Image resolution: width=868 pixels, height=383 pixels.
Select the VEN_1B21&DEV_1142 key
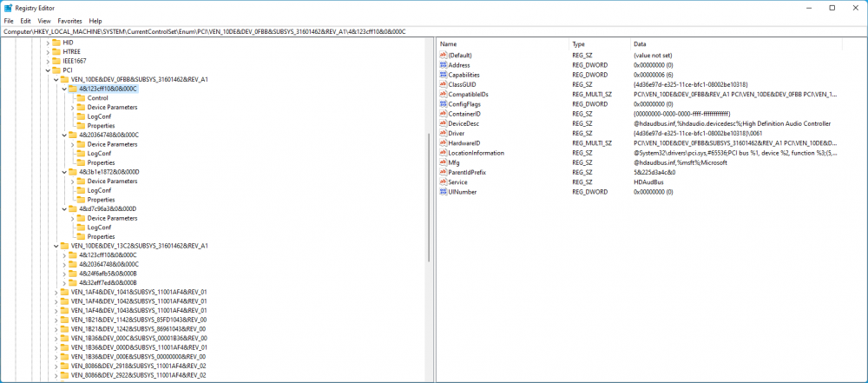coord(139,320)
